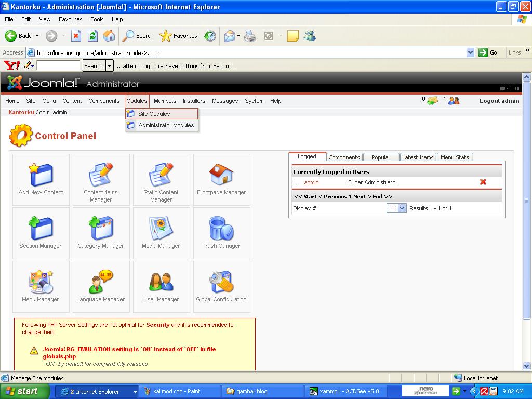Switch to kal mod con - Paint taskbar item
The width and height of the screenshot is (532, 399).
pyautogui.click(x=179, y=392)
